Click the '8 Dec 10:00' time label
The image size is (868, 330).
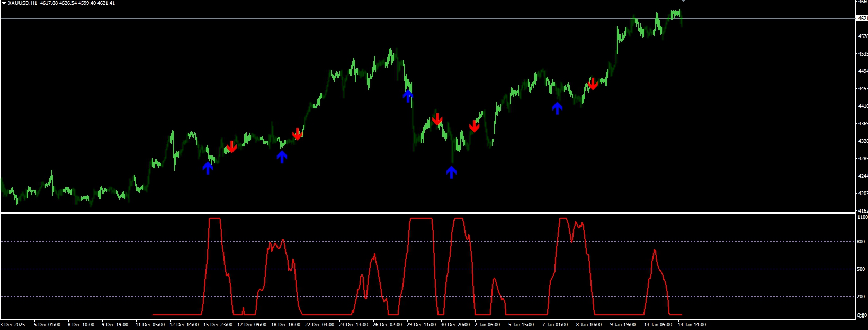tap(81, 325)
